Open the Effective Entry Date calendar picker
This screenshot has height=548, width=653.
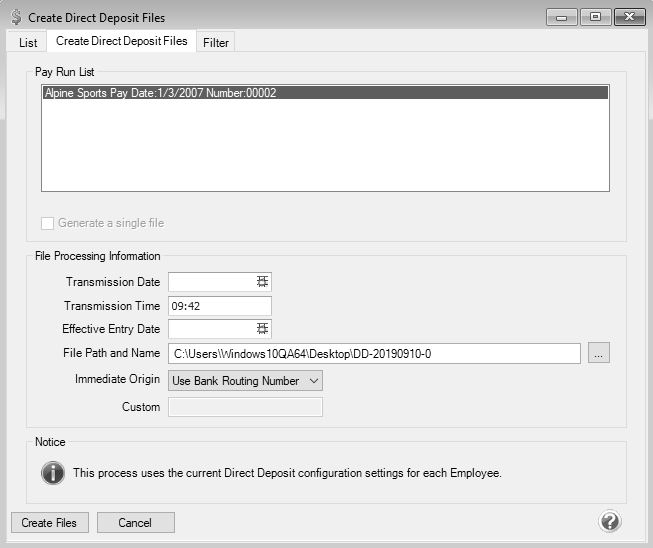point(262,329)
